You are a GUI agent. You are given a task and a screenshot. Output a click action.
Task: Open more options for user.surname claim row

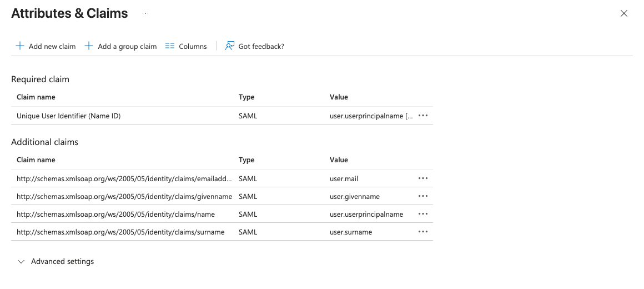tap(422, 231)
